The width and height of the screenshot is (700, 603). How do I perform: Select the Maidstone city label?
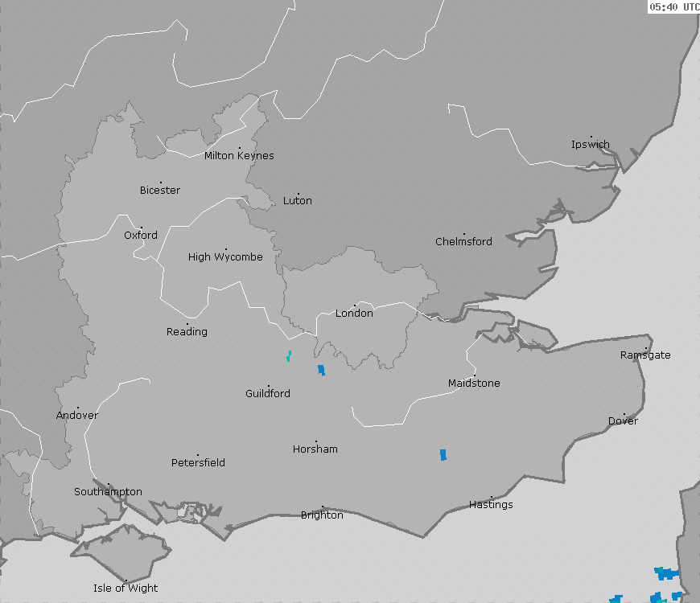[474, 384]
